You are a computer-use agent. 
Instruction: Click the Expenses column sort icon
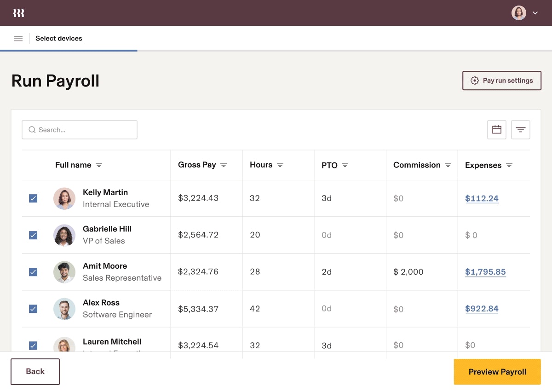pos(509,165)
